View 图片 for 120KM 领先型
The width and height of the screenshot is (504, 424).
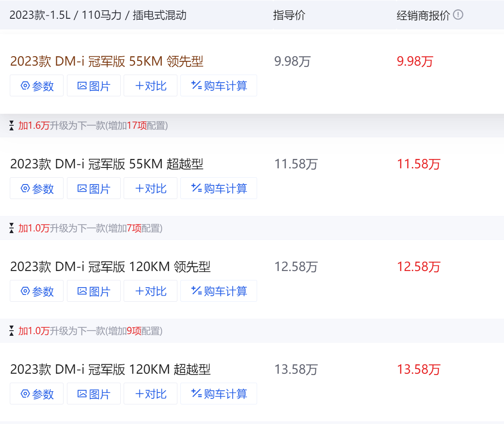pos(94,291)
